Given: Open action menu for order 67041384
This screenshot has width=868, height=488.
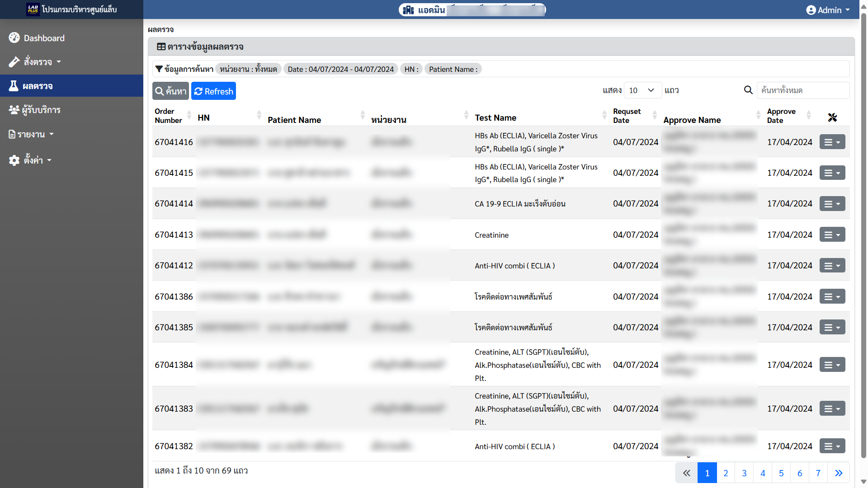Looking at the screenshot, I should tap(832, 365).
